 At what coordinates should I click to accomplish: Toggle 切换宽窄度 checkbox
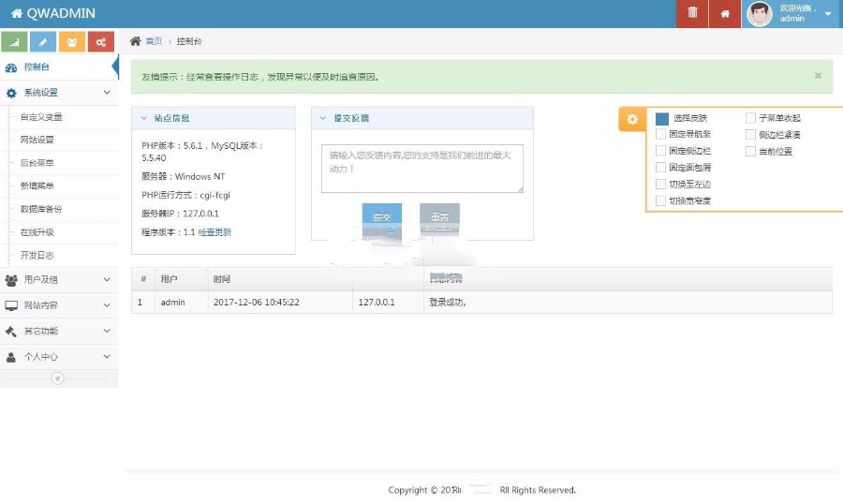click(660, 200)
